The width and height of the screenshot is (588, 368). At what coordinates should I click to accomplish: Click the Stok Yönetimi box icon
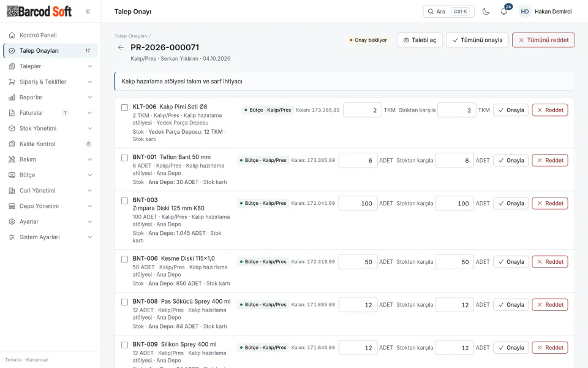(12, 128)
